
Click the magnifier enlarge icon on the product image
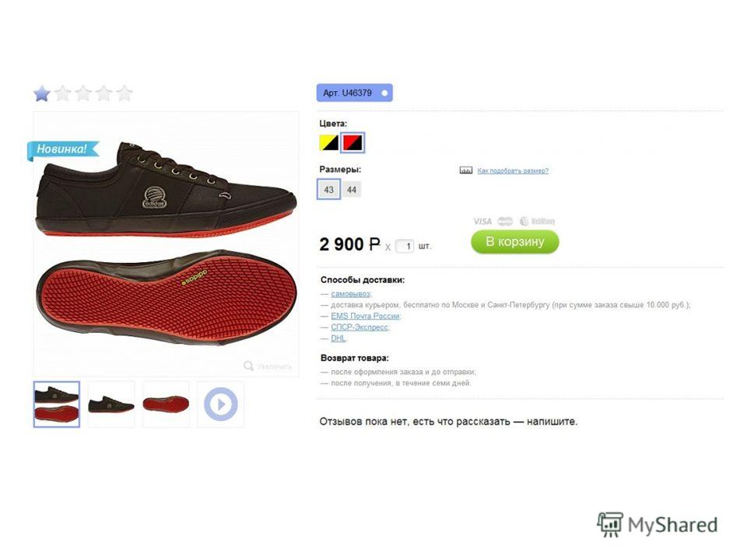point(249,366)
